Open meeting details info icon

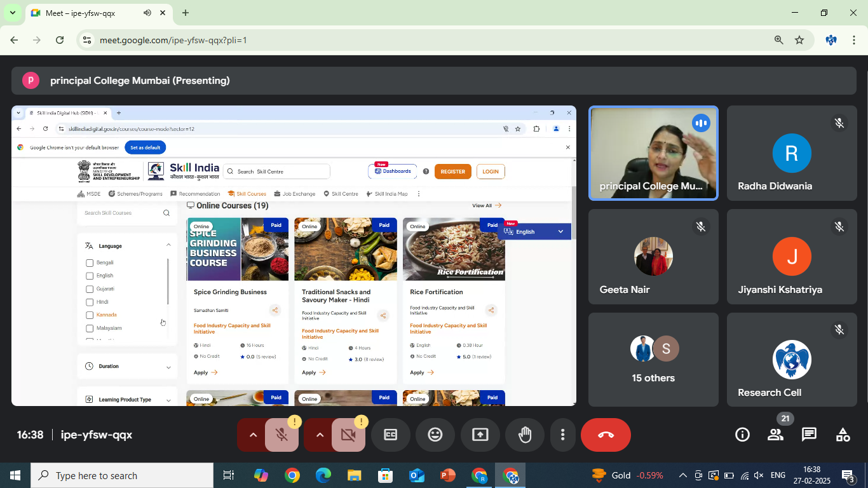click(x=742, y=435)
